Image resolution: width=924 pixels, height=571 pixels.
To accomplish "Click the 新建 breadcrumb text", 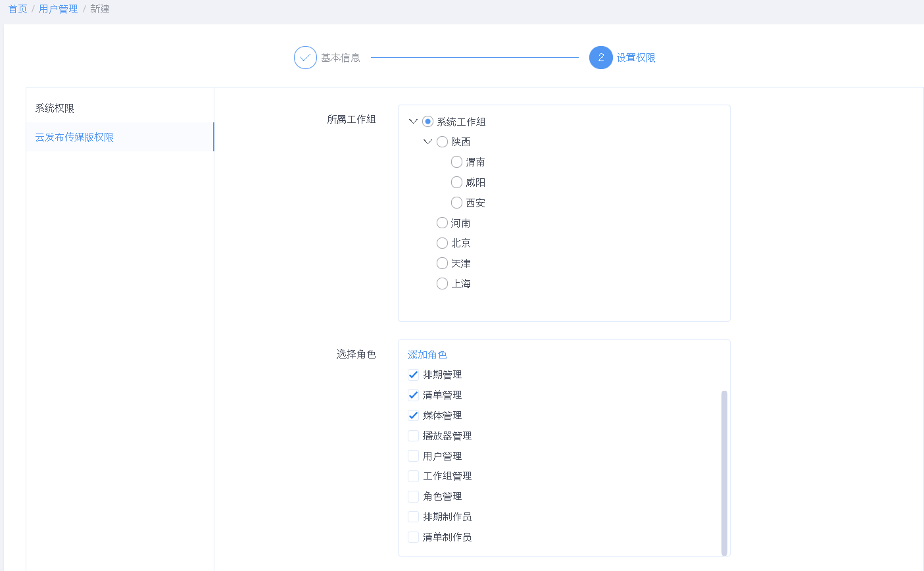I will [100, 9].
